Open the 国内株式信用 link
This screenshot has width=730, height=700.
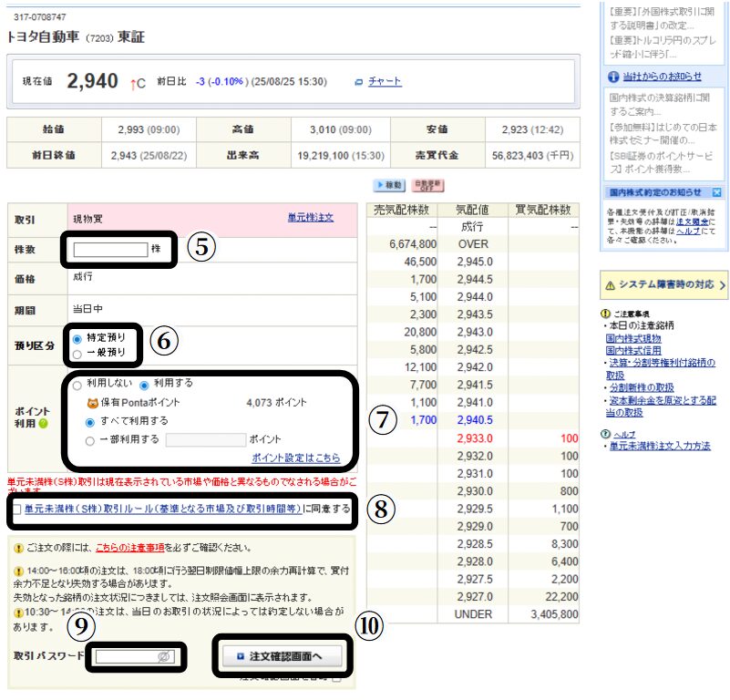(632, 350)
